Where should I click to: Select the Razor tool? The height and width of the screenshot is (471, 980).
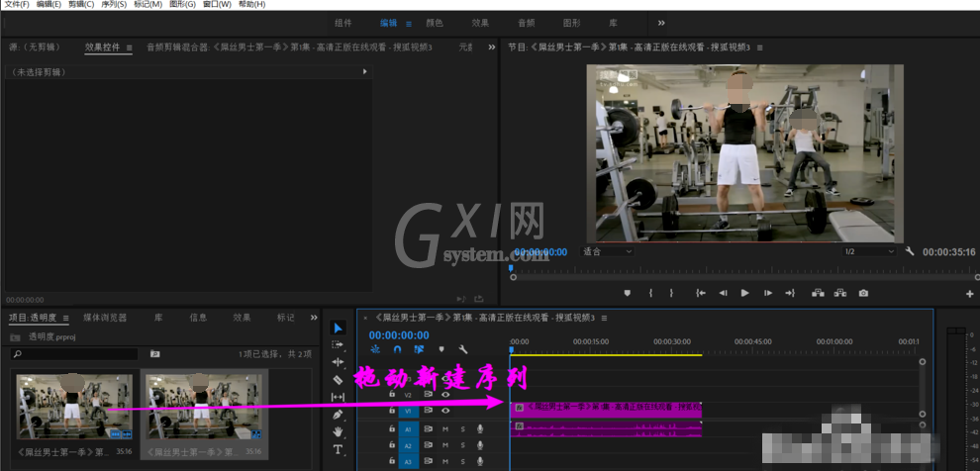click(x=338, y=379)
